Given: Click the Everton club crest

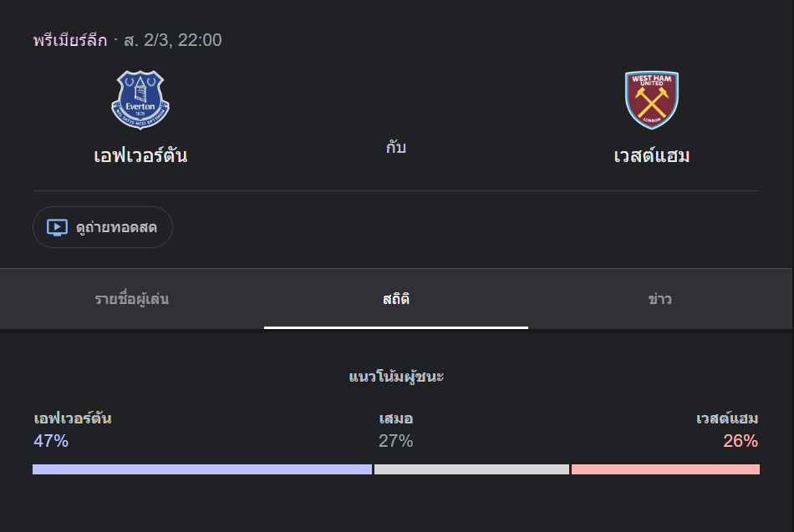Looking at the screenshot, I should point(140,100).
